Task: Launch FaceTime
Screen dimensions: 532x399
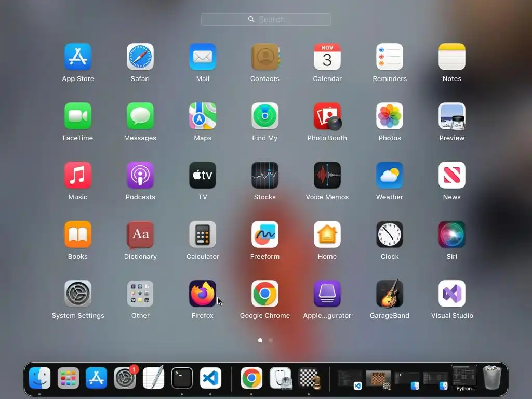Action: [x=78, y=116]
